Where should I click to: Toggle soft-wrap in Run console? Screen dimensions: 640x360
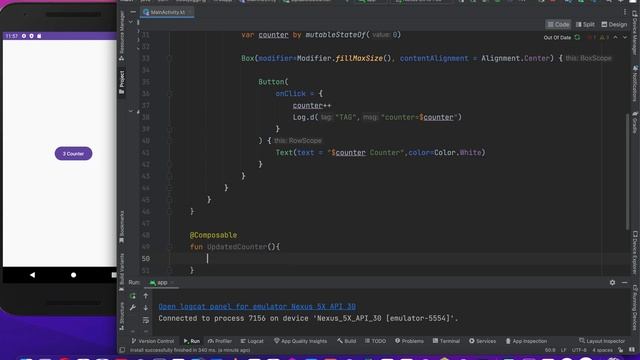point(146,320)
